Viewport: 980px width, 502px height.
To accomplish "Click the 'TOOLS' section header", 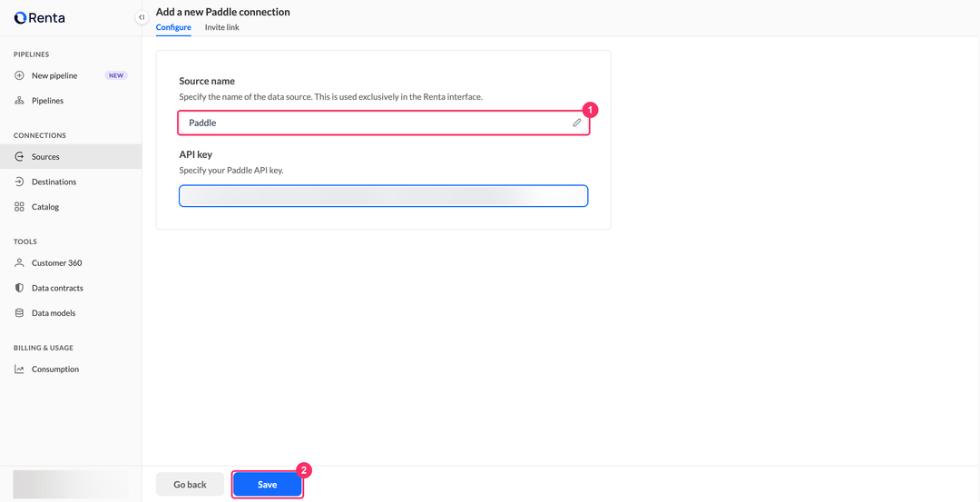I will (25, 242).
